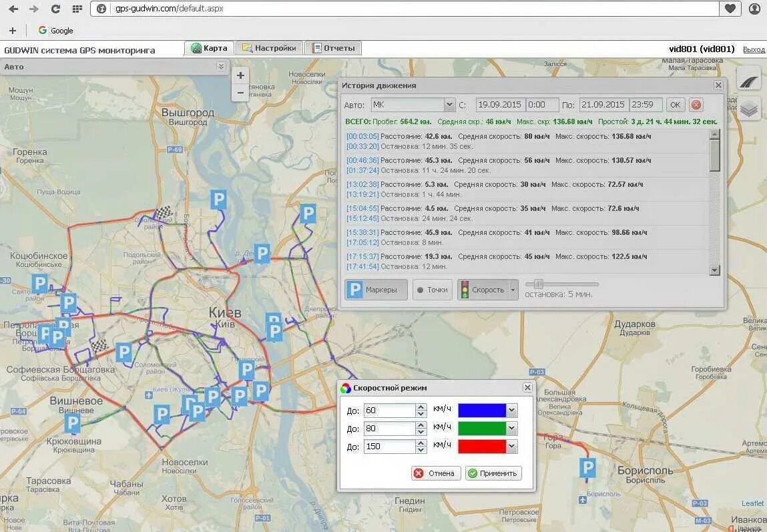Click history list scroll down arrow

pos(715,270)
